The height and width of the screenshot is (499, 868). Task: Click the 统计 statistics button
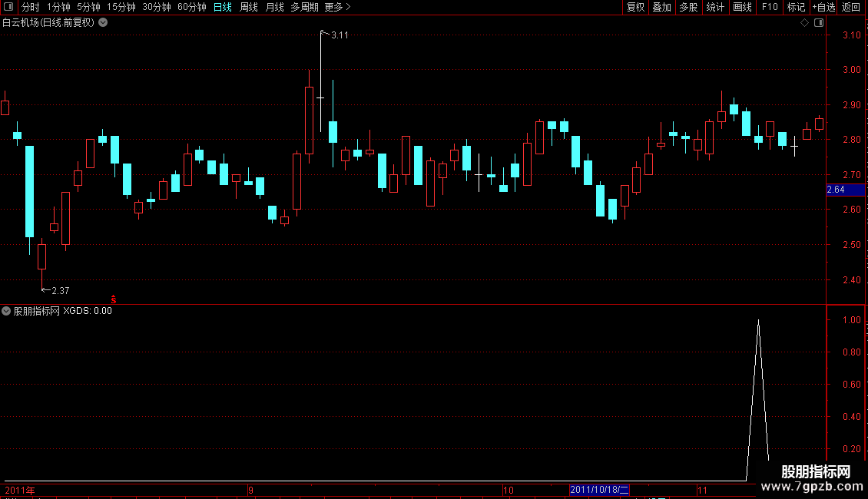point(715,7)
